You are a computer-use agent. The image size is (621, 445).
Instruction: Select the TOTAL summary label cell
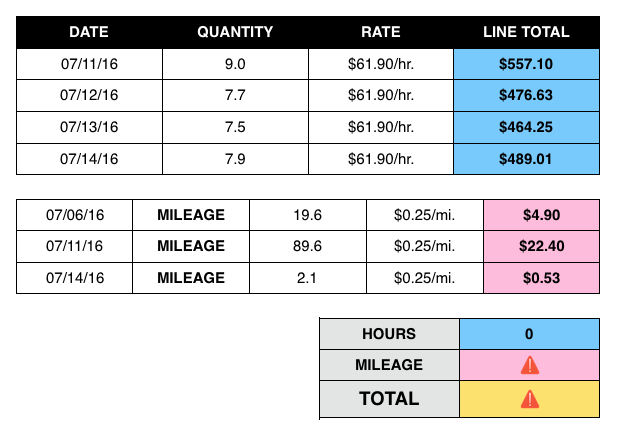click(388, 398)
